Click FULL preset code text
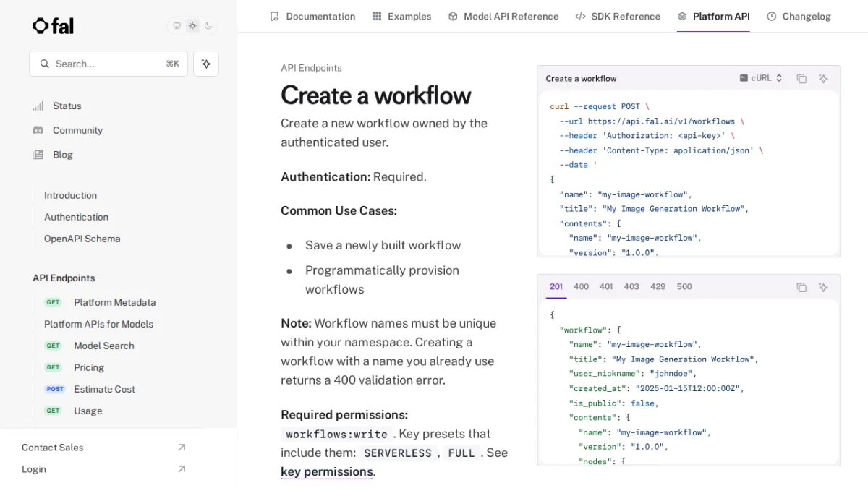Image resolution: width=868 pixels, height=488 pixels. click(x=461, y=453)
